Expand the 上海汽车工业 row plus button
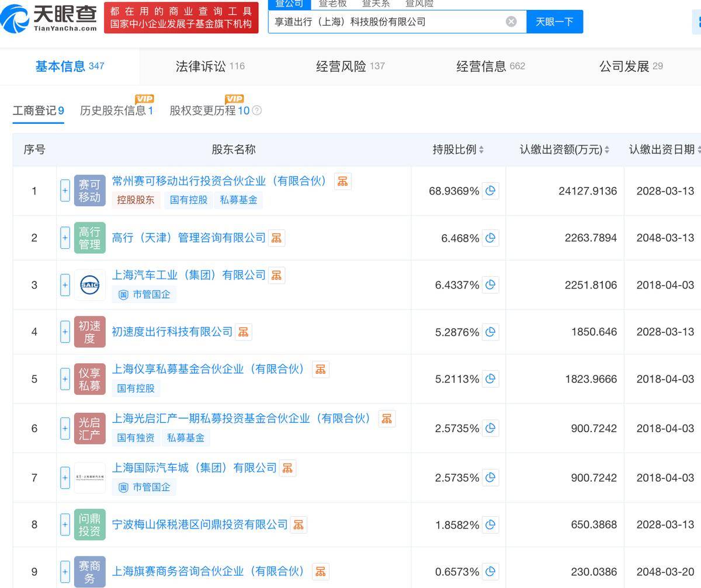This screenshot has height=588, width=701. [65, 285]
